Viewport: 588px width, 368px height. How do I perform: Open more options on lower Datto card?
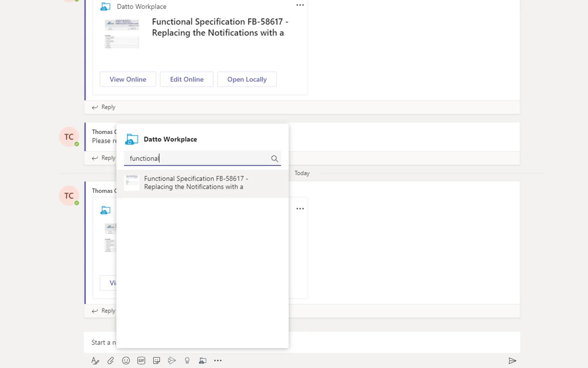coord(300,209)
